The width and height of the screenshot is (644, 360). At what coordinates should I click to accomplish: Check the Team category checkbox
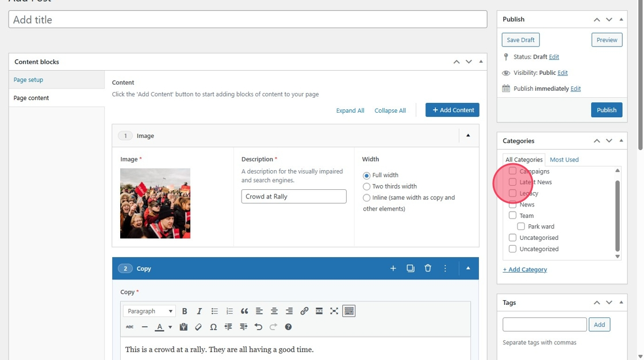click(512, 216)
